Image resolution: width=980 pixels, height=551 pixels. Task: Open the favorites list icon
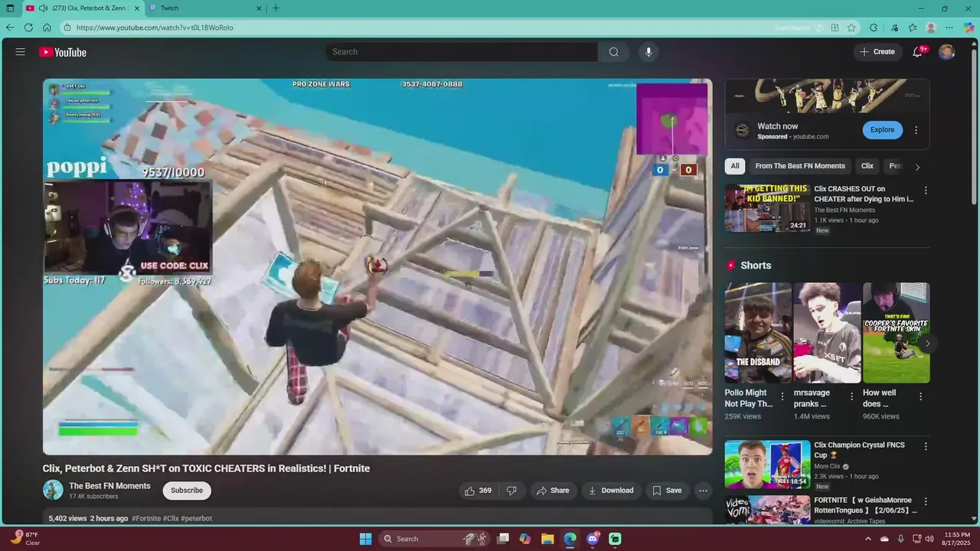click(x=913, y=28)
